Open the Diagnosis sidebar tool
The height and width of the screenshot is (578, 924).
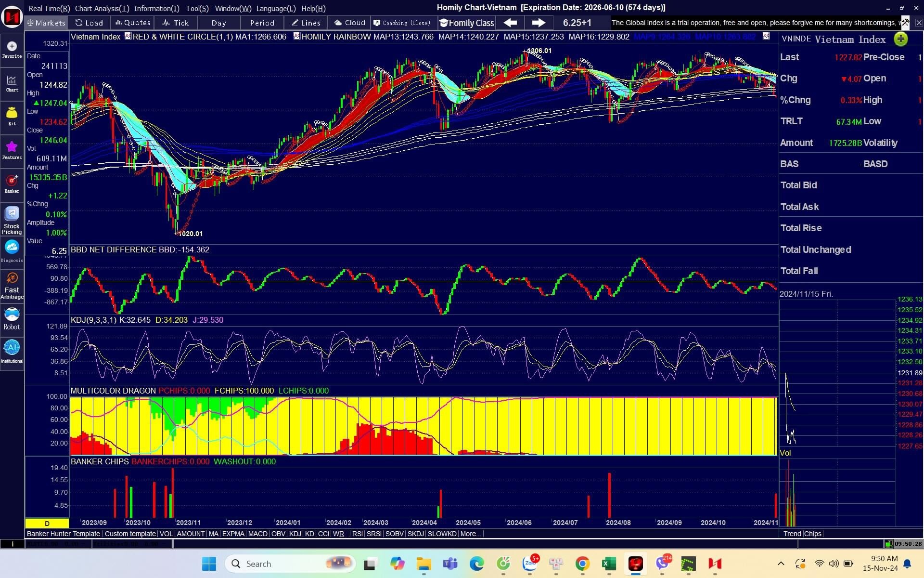click(12, 252)
